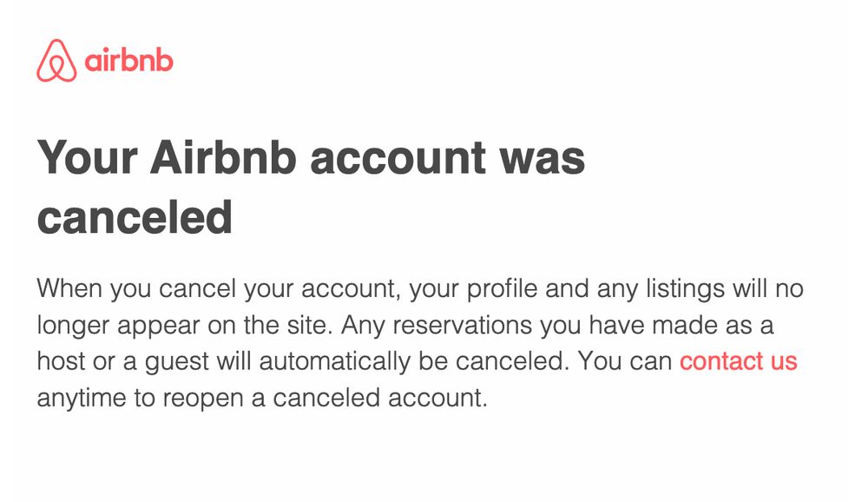
Task: Click the bold word canceled in the heading
Action: (135, 217)
